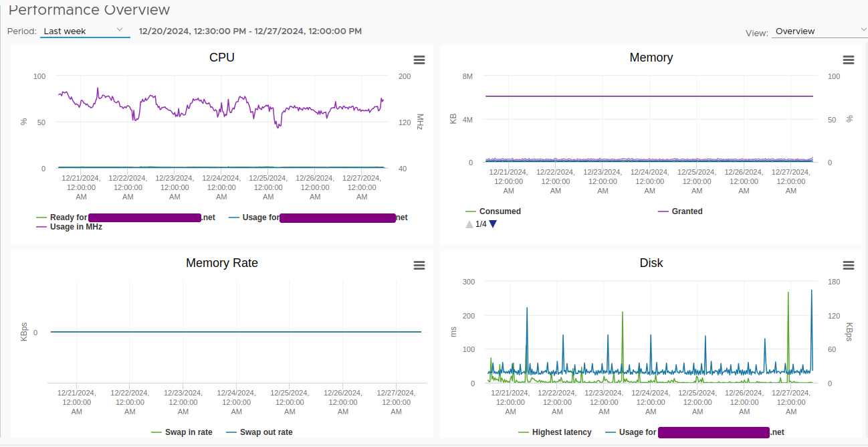Click the CPU chart title
Viewport: 868px width, 447px height.
click(222, 58)
